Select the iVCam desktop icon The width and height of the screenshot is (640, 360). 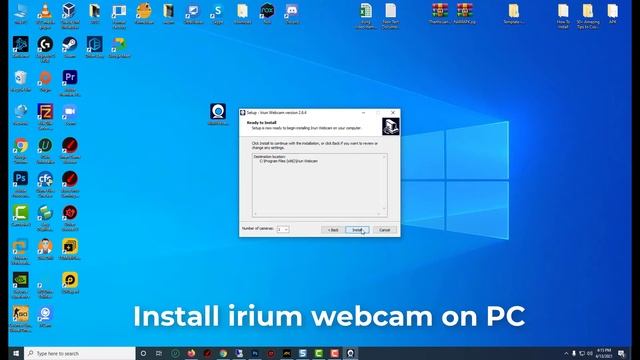point(45,316)
